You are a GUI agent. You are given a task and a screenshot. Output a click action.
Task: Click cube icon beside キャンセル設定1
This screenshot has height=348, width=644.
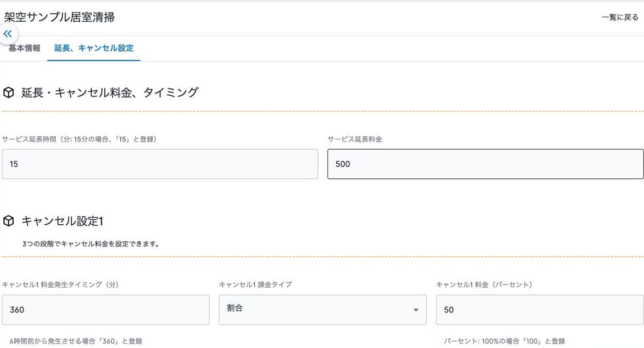pos(9,221)
